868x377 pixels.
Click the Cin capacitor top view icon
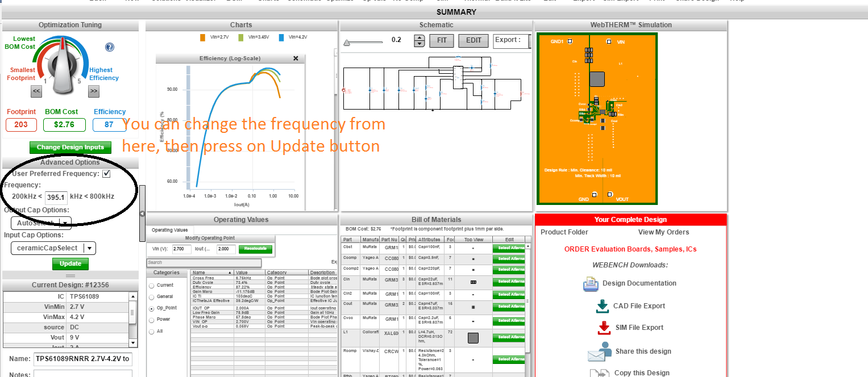[x=473, y=282]
